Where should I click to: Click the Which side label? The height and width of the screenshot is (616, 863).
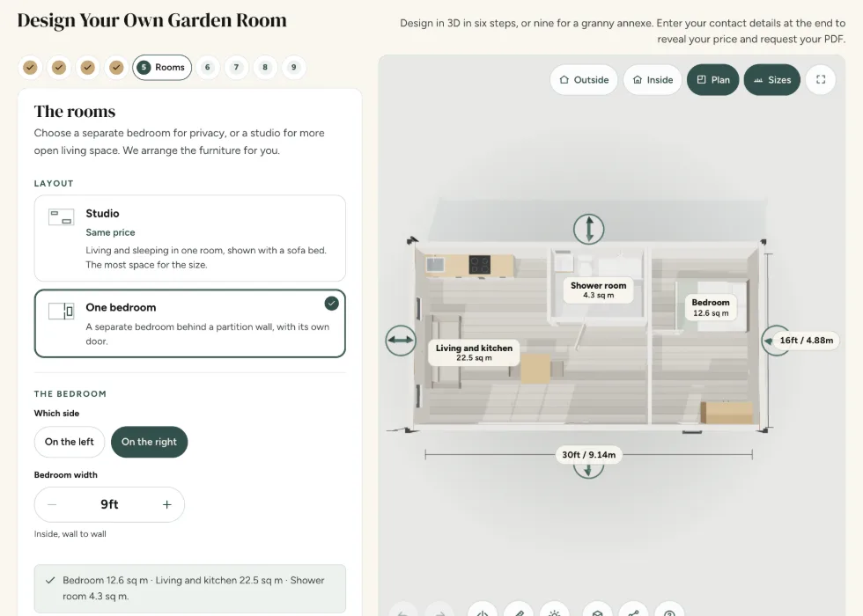(56, 413)
